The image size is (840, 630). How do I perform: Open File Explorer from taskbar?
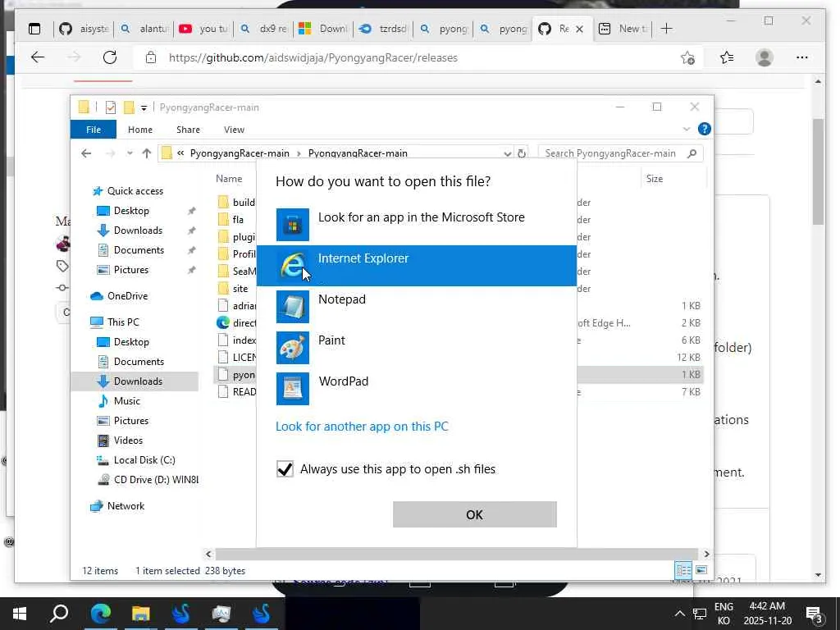click(x=140, y=614)
